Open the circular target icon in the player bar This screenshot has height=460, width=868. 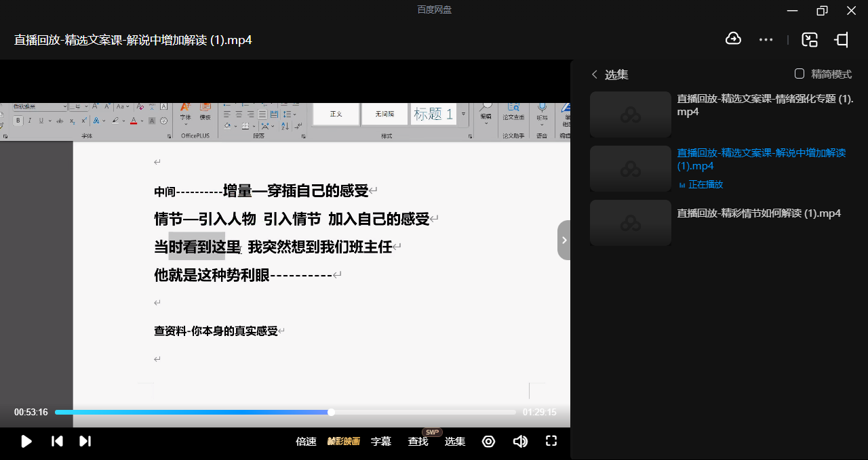coord(488,442)
